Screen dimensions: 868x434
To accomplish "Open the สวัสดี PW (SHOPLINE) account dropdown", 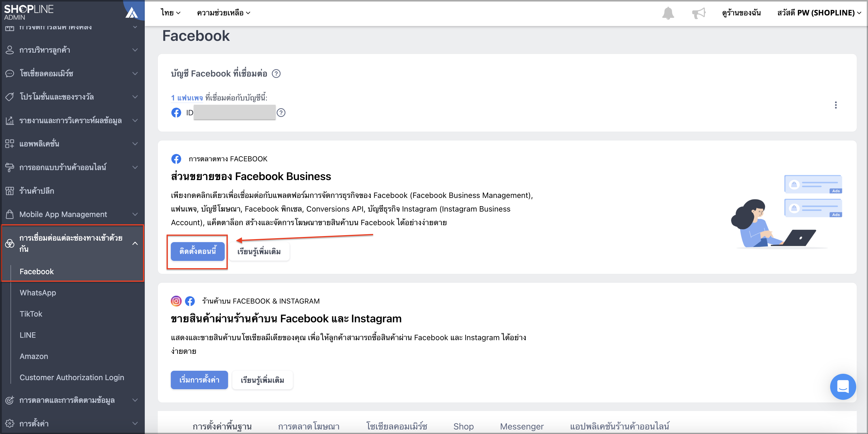I will [x=820, y=13].
